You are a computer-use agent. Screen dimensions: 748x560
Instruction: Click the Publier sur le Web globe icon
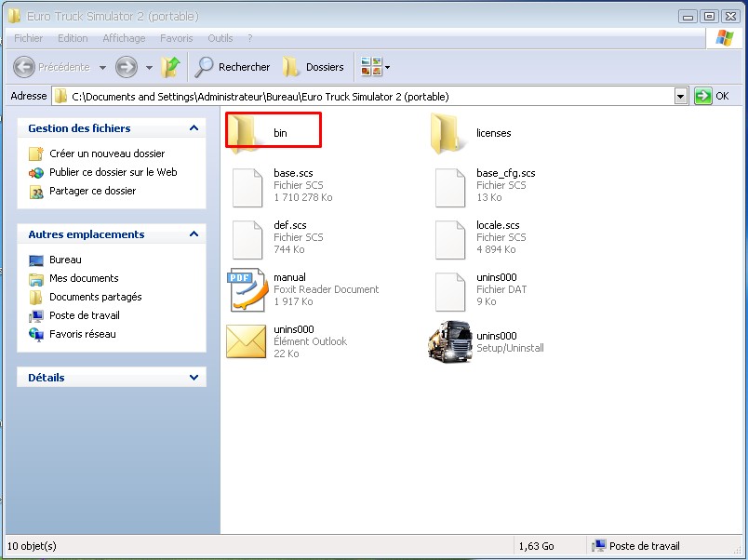[36, 172]
